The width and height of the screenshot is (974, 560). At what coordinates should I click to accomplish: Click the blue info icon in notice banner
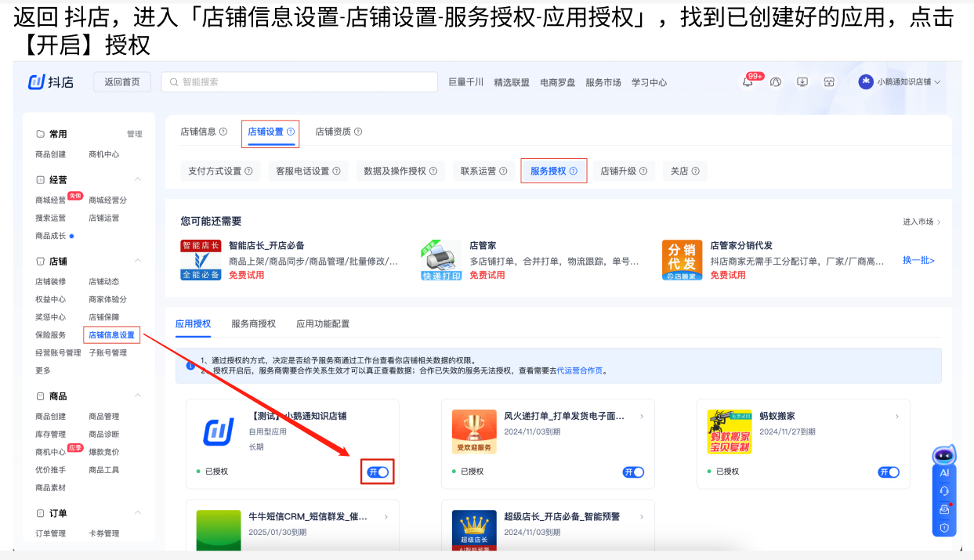190,366
